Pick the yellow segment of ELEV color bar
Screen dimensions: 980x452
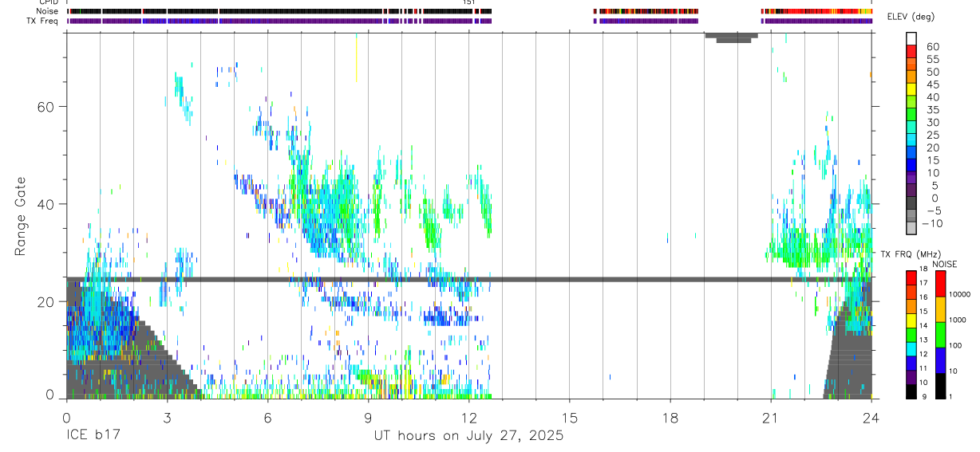point(911,90)
